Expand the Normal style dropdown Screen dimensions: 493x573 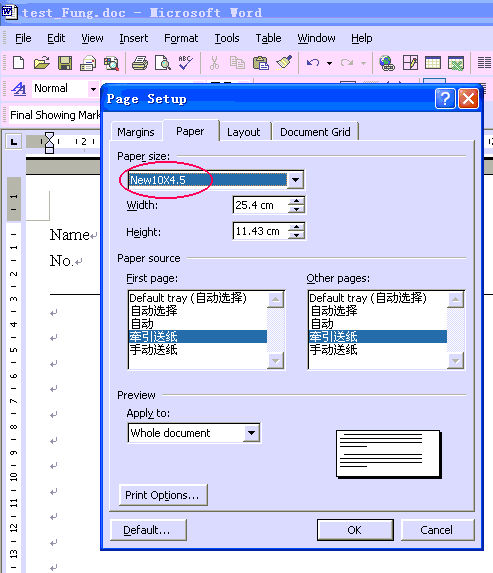93,89
